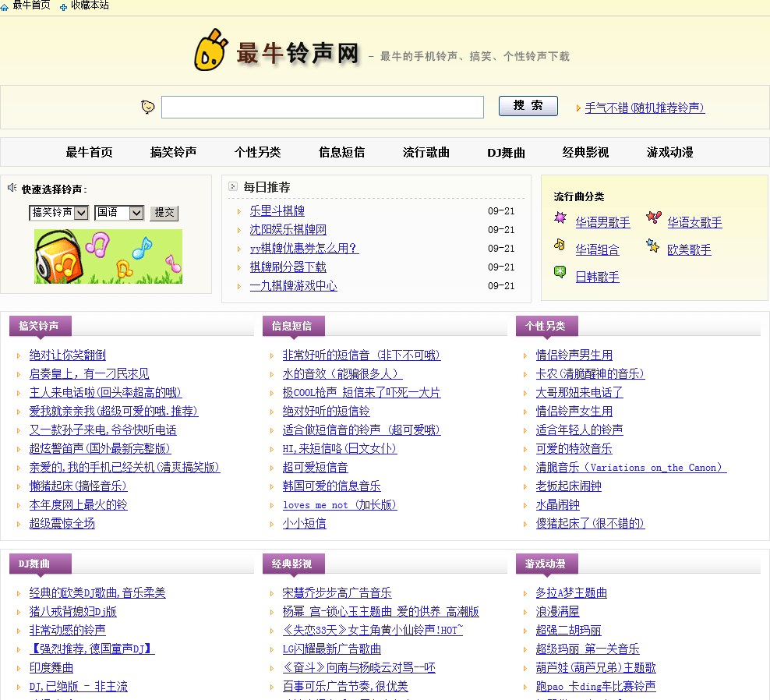The width and height of the screenshot is (770, 700).
Task: Open the 游戏动漫 navigation menu item
Action: [669, 152]
